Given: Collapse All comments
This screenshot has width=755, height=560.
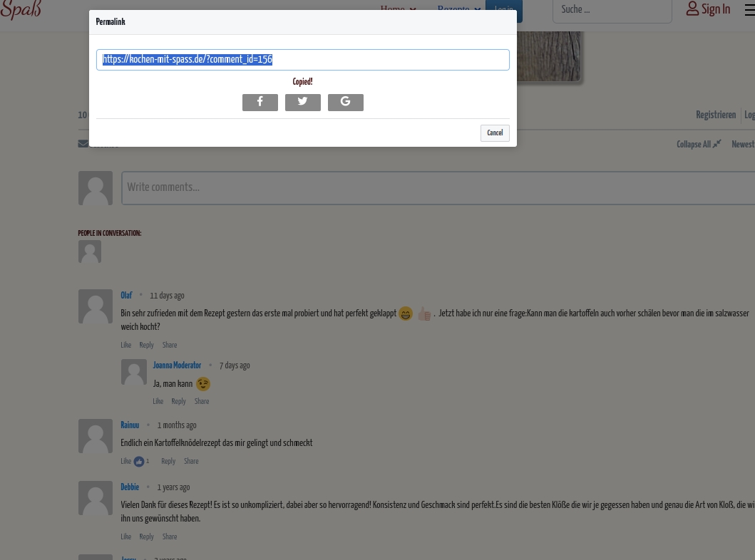Looking at the screenshot, I should [x=698, y=144].
